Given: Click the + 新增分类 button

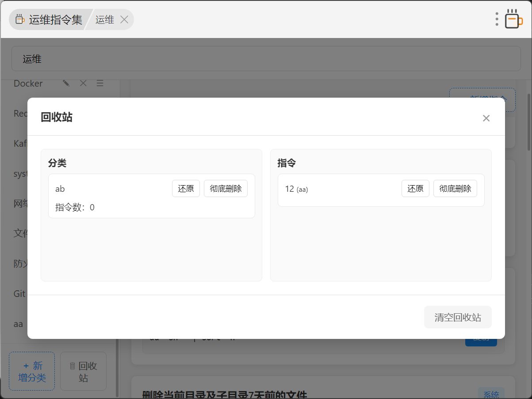Looking at the screenshot, I should (x=32, y=372).
